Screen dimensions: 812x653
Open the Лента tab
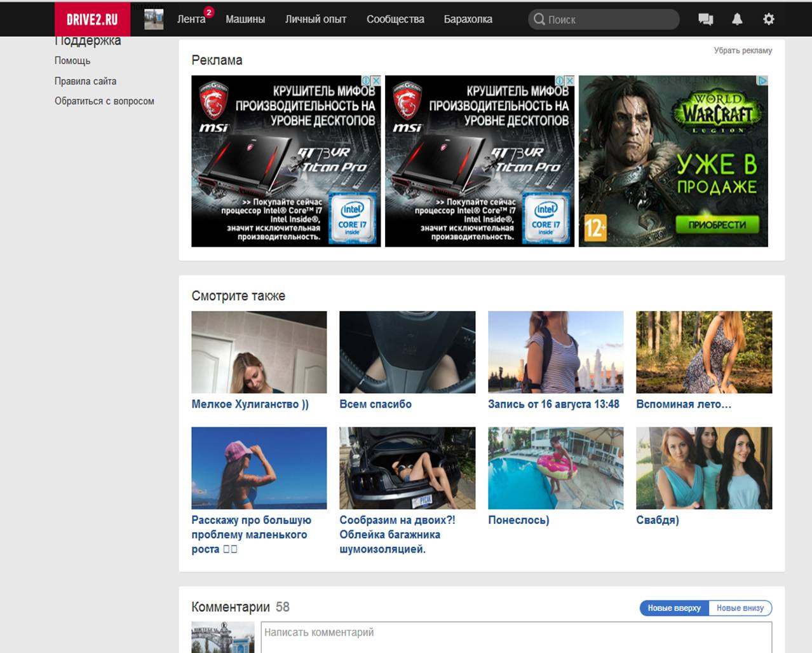coord(191,19)
